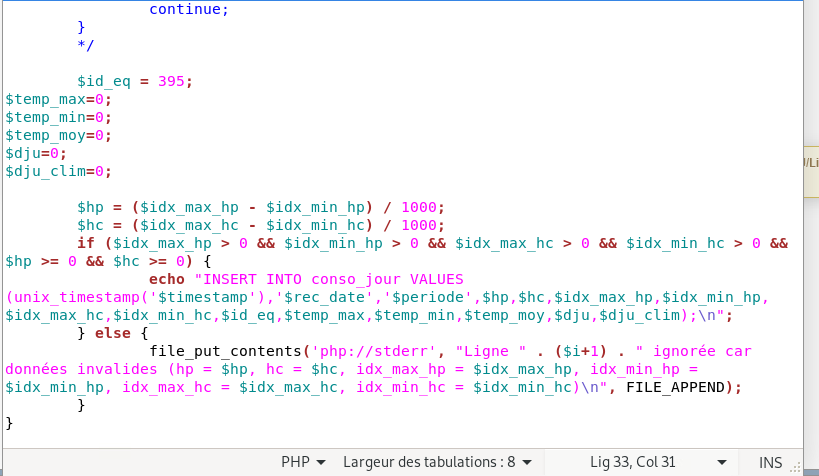The height and width of the screenshot is (476, 819).
Task: Click the '$dju=0;' line
Action: [36, 154]
